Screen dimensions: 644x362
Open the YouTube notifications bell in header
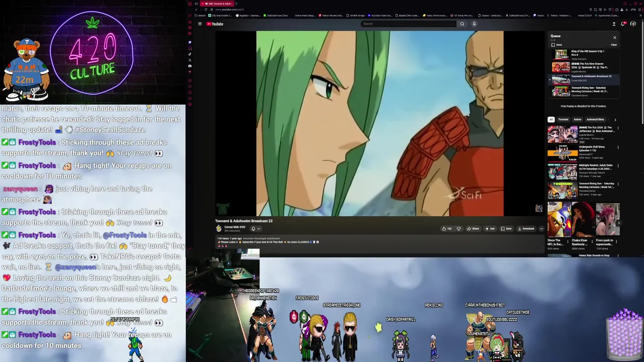(x=623, y=24)
